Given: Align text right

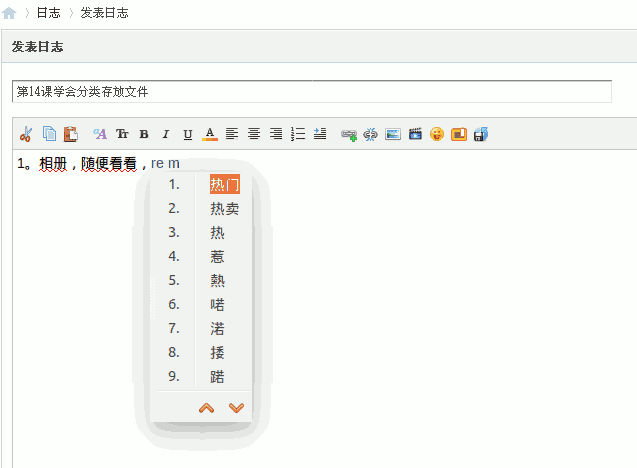Looking at the screenshot, I should pyautogui.click(x=276, y=134).
